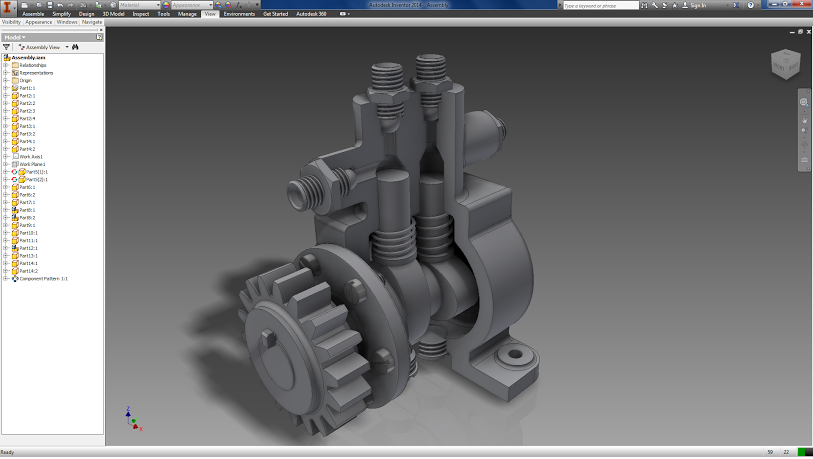Open the Autodesk 360 ribbon tab
813x459 pixels.
click(311, 14)
